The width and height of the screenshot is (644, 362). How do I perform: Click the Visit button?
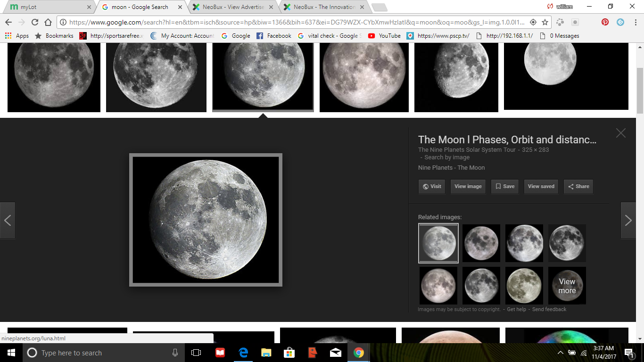coord(432,186)
